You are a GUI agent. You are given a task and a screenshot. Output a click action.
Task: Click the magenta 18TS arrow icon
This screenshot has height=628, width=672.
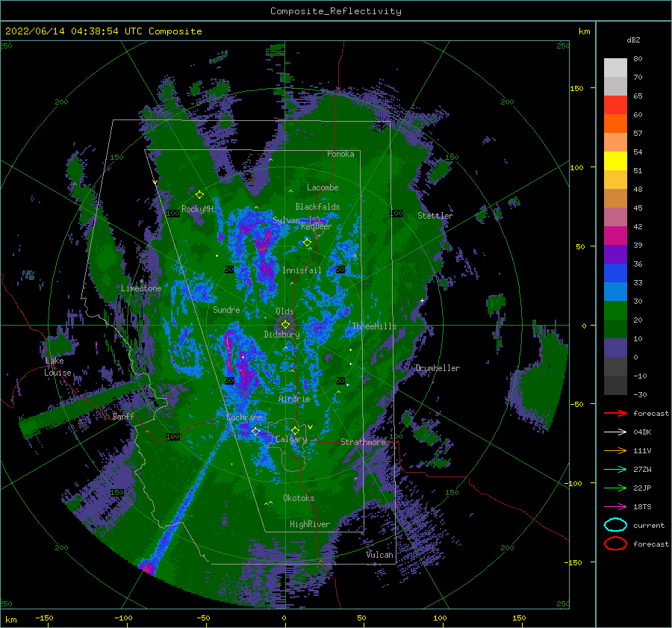point(615,507)
